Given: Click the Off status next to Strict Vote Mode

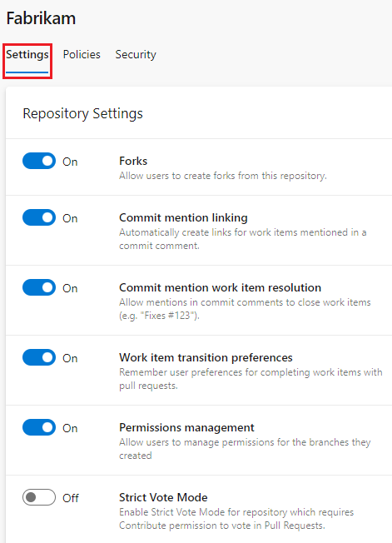Looking at the screenshot, I should [x=71, y=498].
